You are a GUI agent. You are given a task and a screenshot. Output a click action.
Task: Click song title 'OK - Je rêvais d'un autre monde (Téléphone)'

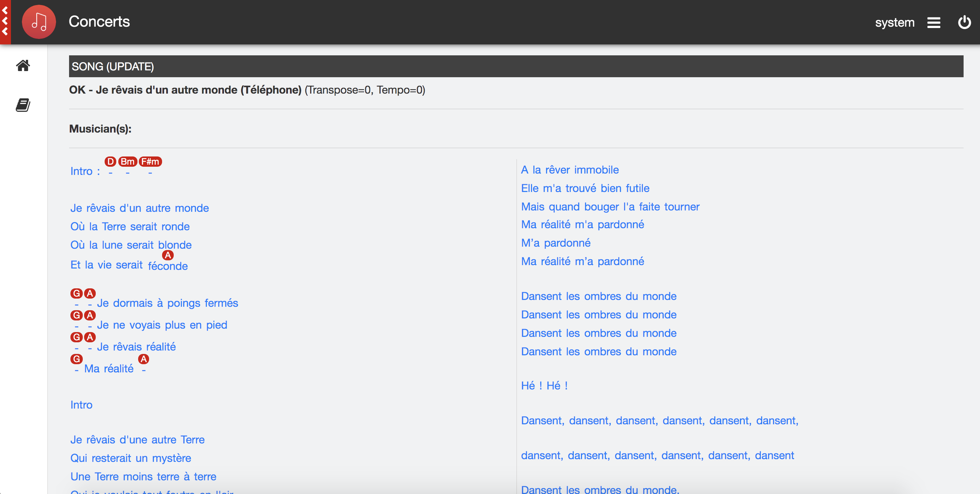185,90
